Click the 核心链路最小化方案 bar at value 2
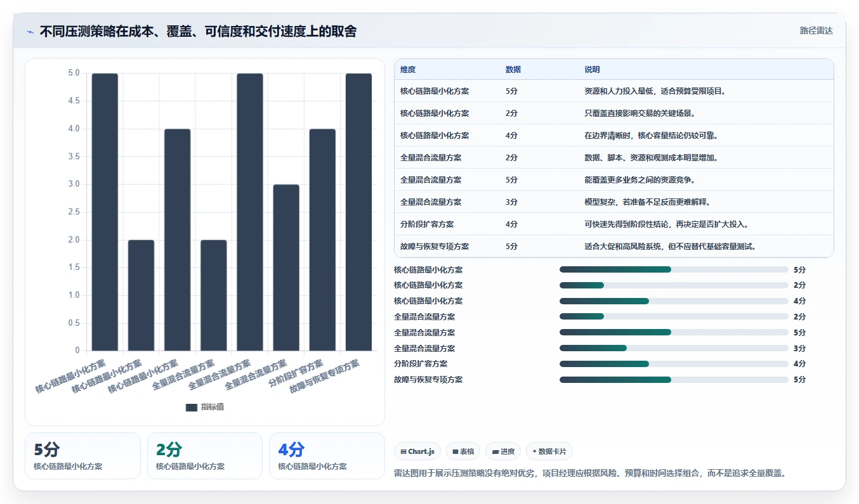859x504 pixels. pos(141,295)
